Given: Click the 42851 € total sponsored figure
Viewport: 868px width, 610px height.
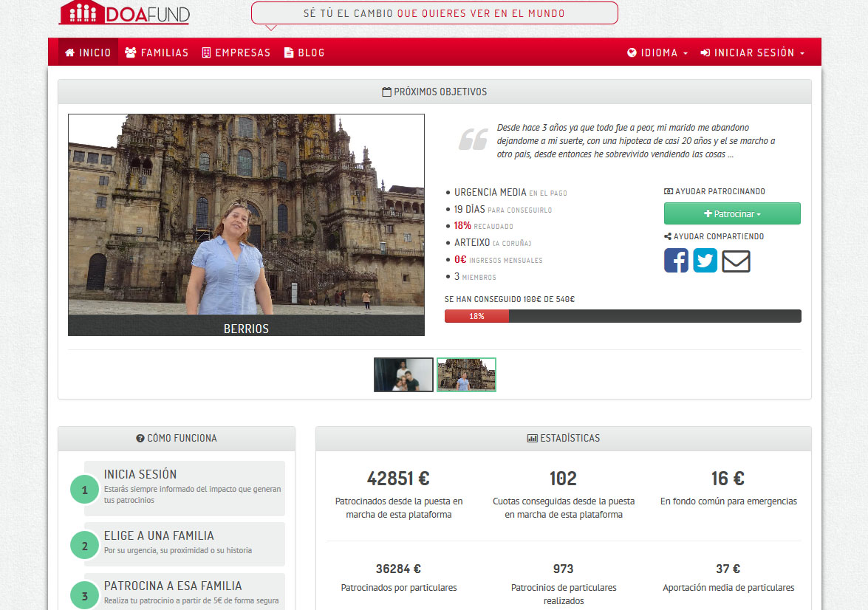Looking at the screenshot, I should point(399,479).
